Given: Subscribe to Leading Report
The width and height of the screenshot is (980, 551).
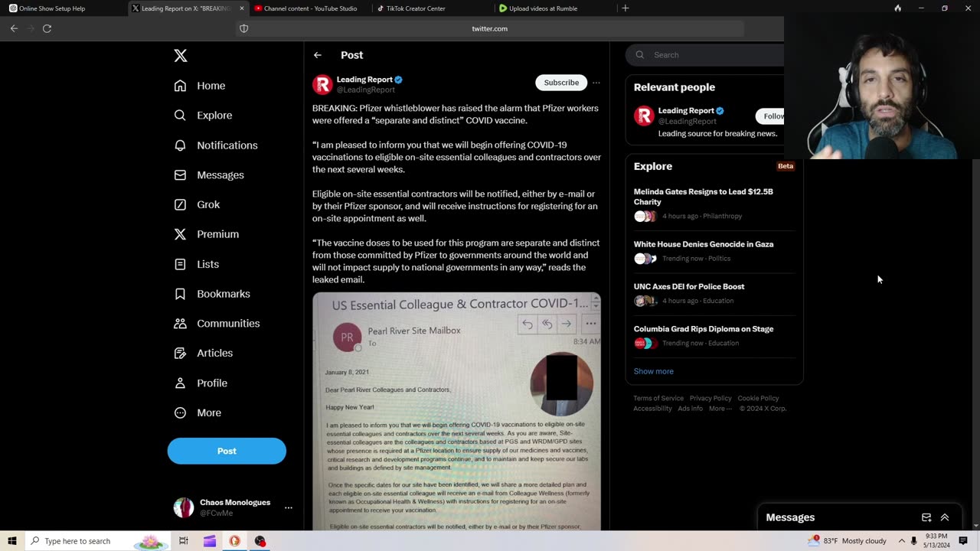Looking at the screenshot, I should [x=561, y=83].
